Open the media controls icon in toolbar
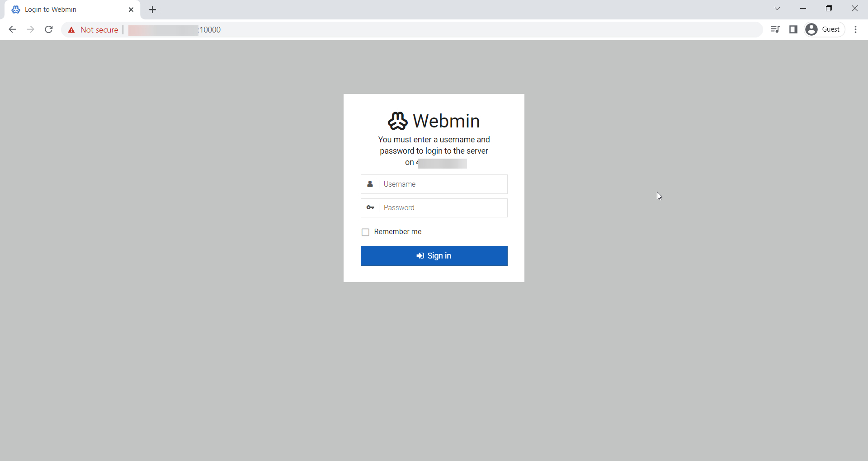 tap(775, 30)
